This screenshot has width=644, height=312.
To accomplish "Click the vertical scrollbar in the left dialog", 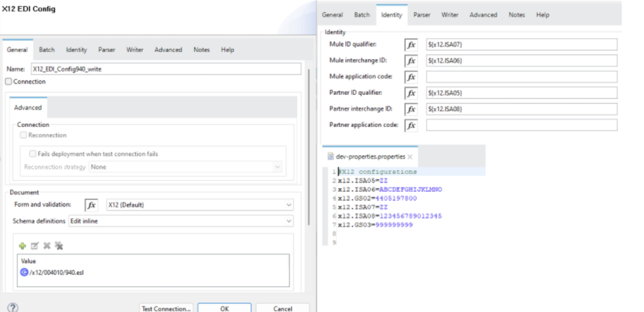I will click(309, 147).
